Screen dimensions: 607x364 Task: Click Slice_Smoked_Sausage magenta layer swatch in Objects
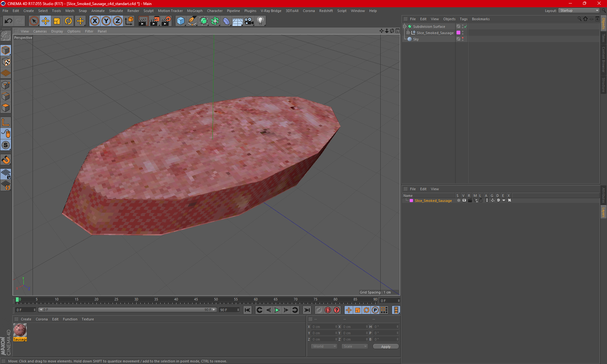click(x=458, y=33)
